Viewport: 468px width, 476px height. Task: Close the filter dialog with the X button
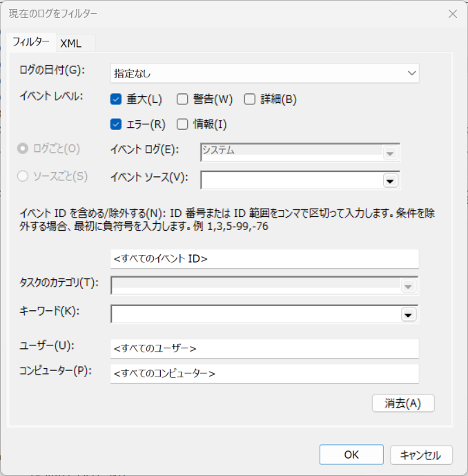coord(452,14)
